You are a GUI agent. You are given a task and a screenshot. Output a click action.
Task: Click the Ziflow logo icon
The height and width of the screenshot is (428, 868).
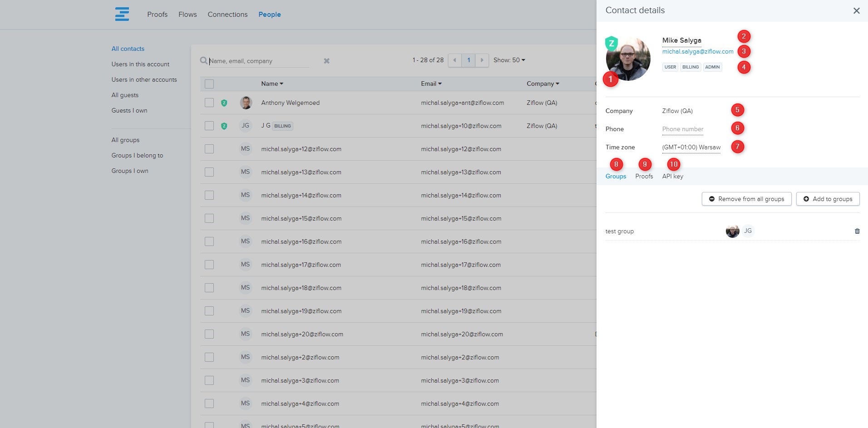[x=122, y=14]
